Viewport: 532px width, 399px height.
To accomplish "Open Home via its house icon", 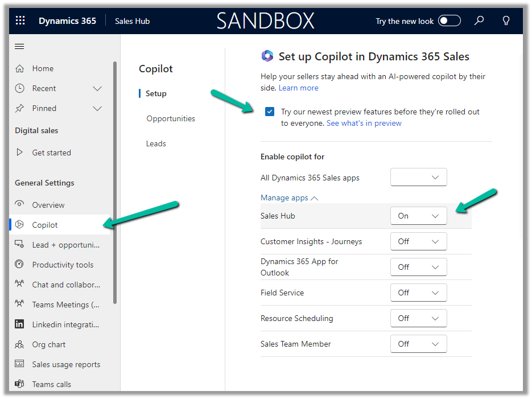I will point(20,68).
